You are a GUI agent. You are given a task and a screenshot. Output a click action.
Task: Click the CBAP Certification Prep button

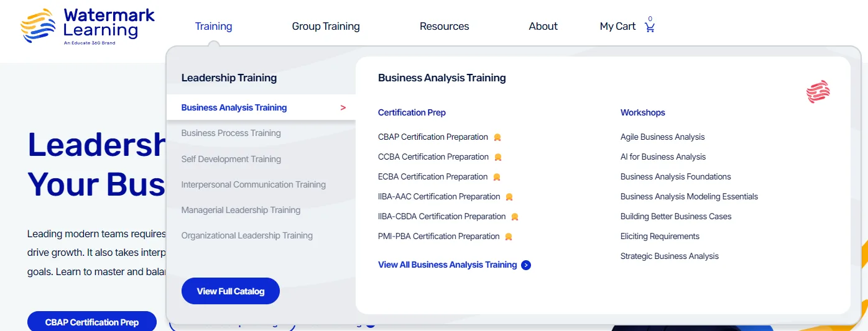[x=92, y=322]
